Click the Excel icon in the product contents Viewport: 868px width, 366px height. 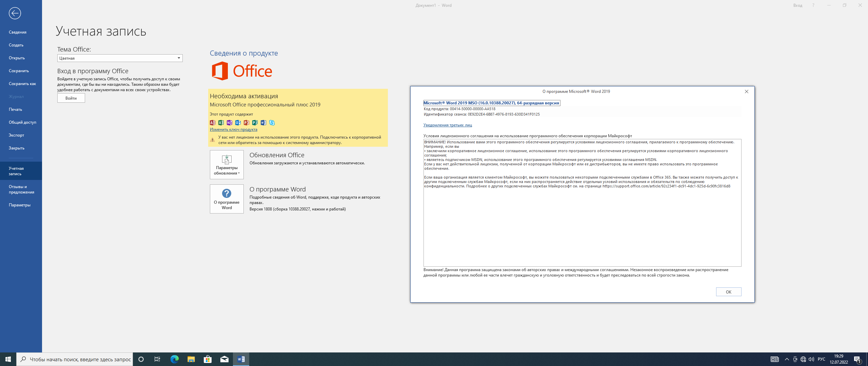click(x=221, y=123)
